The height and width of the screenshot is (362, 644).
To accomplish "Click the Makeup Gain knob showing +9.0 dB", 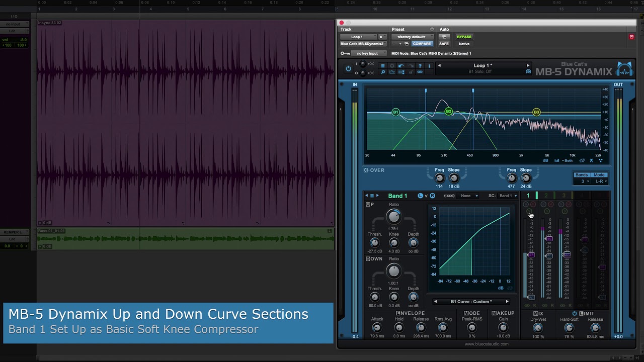I will pos(503,327).
